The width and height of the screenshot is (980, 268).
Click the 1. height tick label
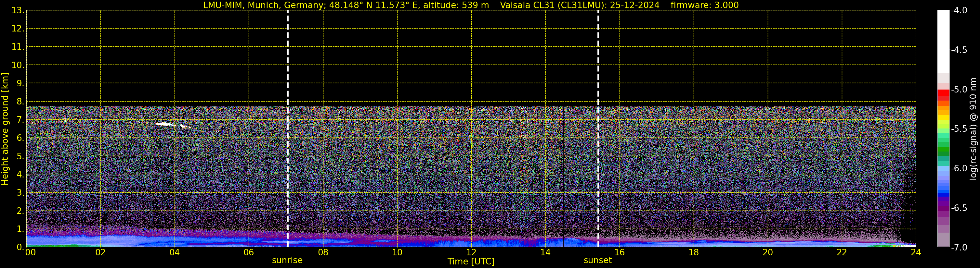20,229
